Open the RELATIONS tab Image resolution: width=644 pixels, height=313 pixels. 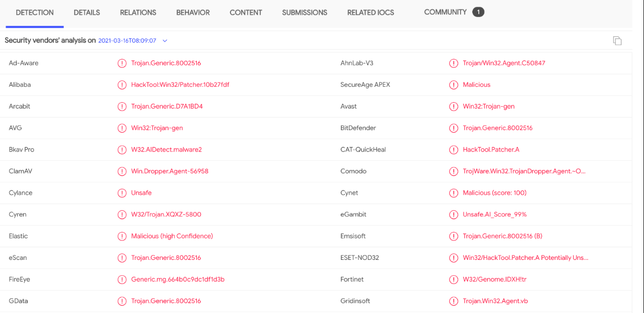click(x=138, y=12)
